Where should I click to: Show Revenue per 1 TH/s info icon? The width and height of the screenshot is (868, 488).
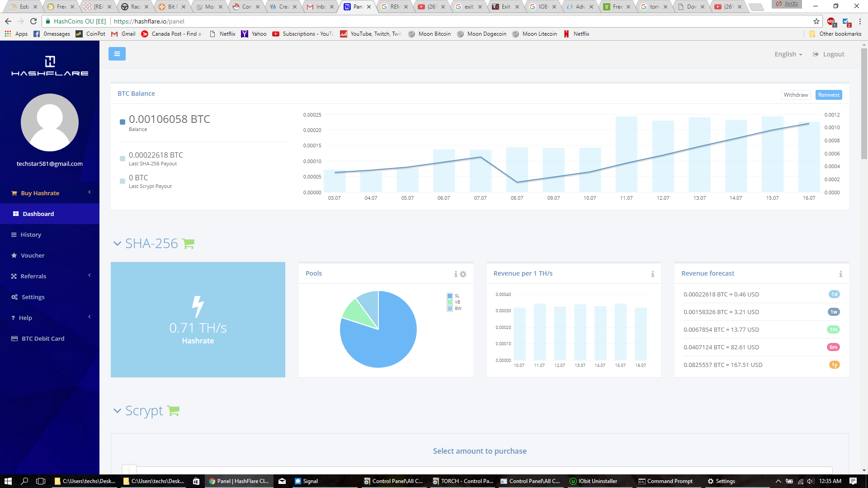[652, 274]
